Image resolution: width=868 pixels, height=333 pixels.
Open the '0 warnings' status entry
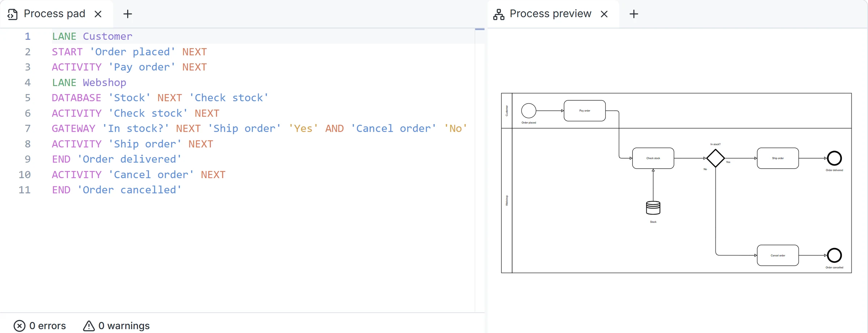click(x=116, y=326)
